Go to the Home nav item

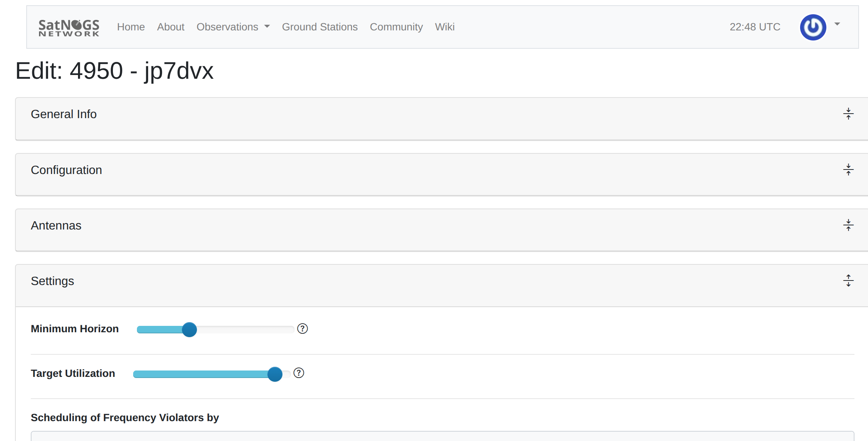(x=131, y=27)
